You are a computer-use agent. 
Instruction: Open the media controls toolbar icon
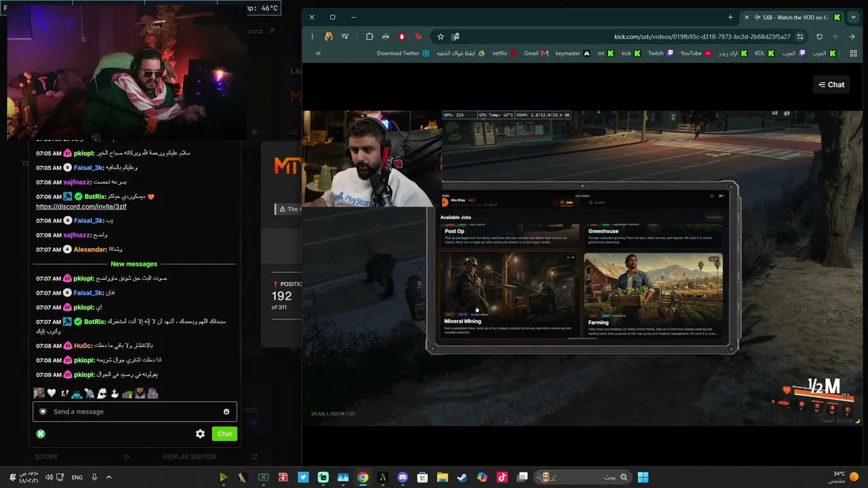click(x=345, y=37)
